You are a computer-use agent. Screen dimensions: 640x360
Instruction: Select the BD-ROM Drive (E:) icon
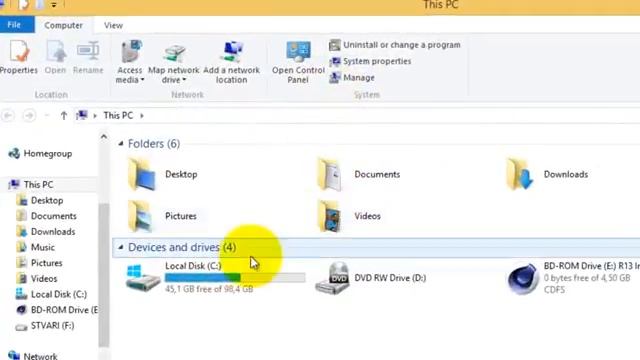tap(522, 278)
